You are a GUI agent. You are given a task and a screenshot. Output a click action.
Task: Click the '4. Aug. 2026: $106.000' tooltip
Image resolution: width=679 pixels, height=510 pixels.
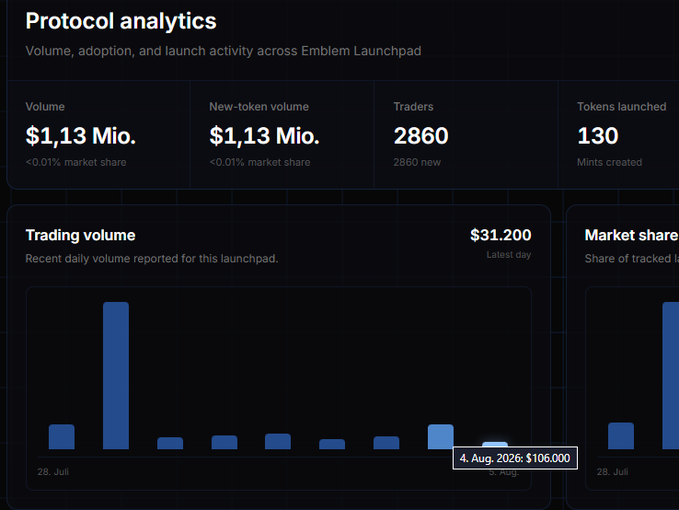(515, 458)
